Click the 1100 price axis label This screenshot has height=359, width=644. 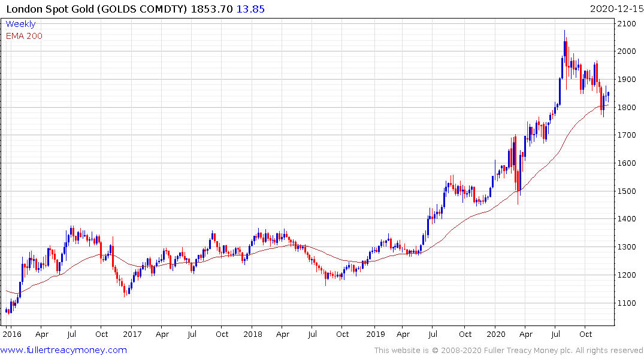coord(627,303)
